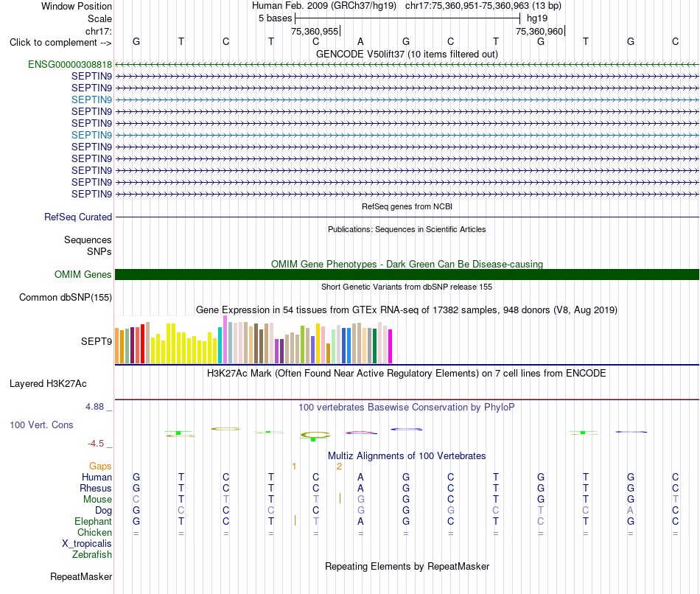Click the -4.5 PhyloP lower limit value
700x594 pixels.
96,444
